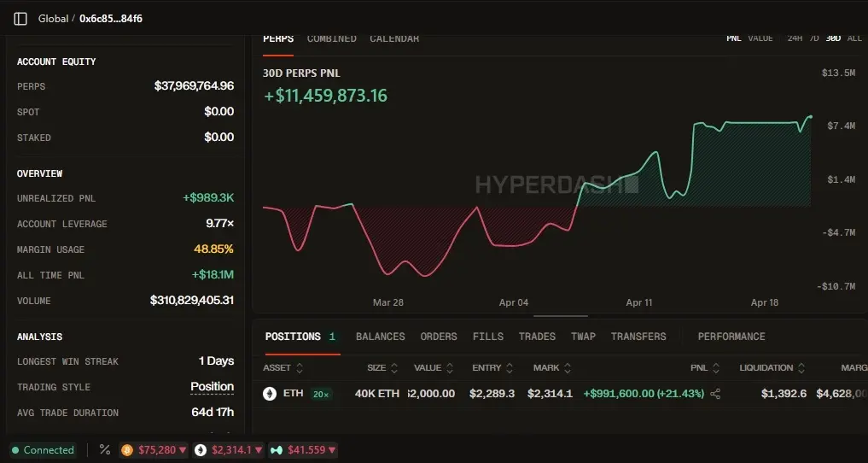868x463 pixels.
Task: Click the Apr 11 date on chart axis
Action: pyautogui.click(x=639, y=303)
